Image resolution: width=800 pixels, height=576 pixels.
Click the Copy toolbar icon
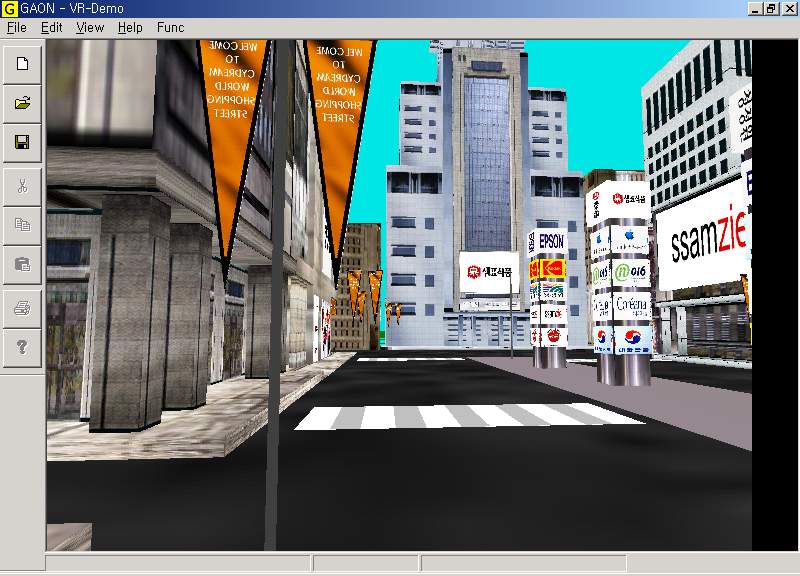[x=22, y=225]
